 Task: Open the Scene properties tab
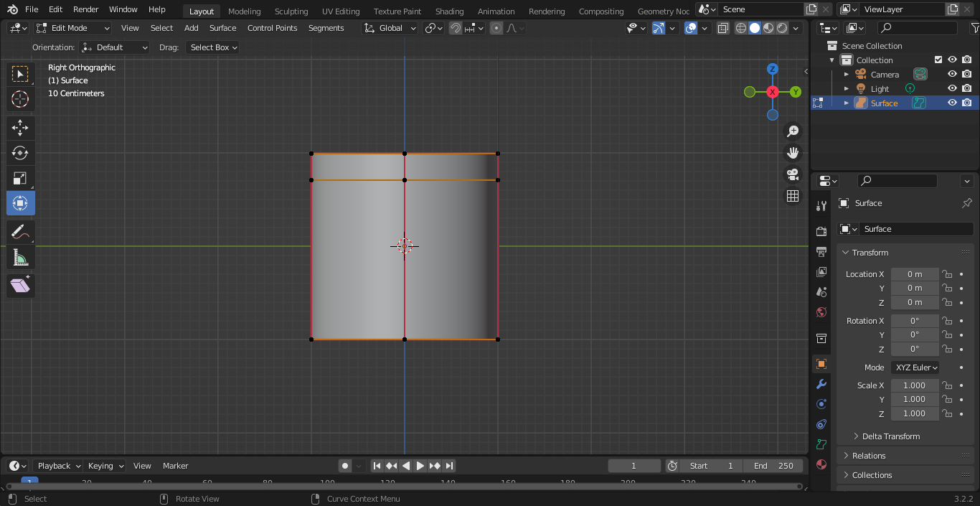[821, 292]
